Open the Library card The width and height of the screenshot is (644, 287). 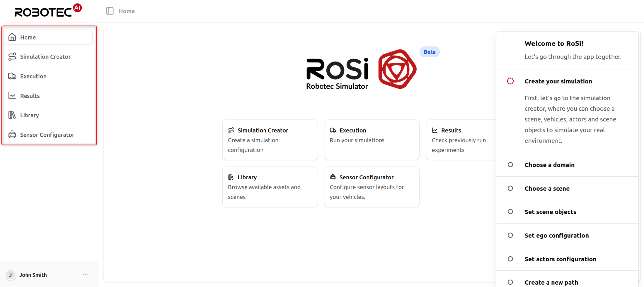270,187
